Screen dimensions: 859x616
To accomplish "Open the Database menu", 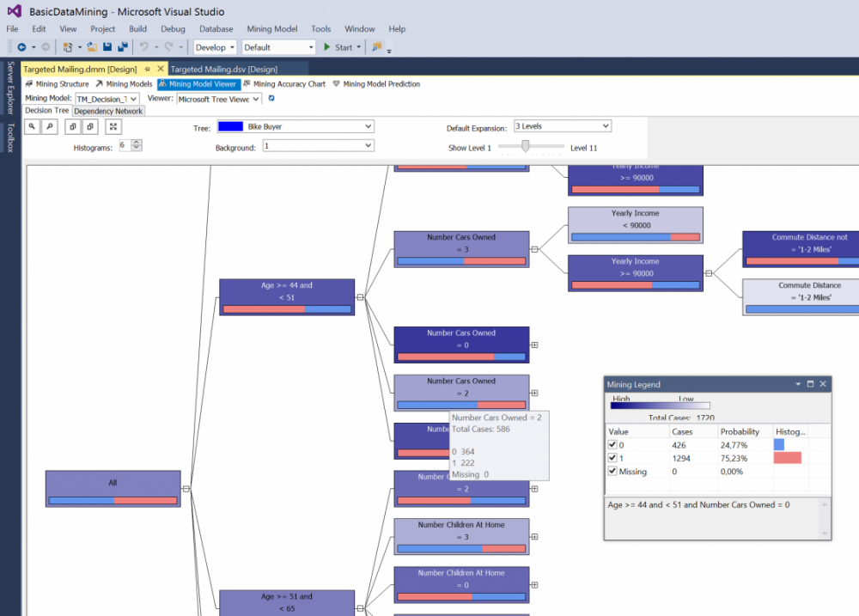I will coord(216,29).
